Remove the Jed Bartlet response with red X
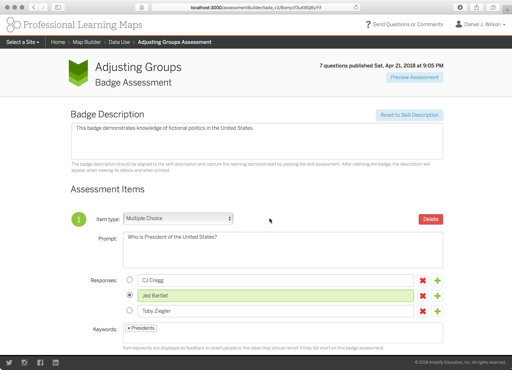This screenshot has width=512, height=370. pyautogui.click(x=423, y=296)
